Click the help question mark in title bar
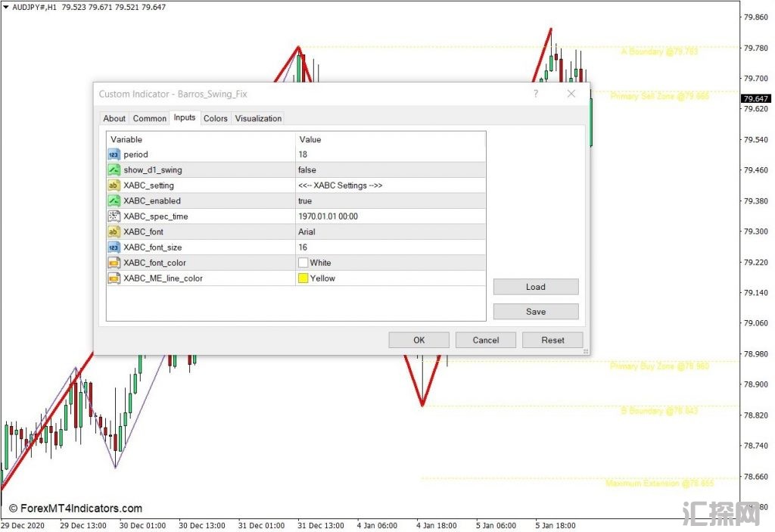The height and width of the screenshot is (532, 775). 536,94
